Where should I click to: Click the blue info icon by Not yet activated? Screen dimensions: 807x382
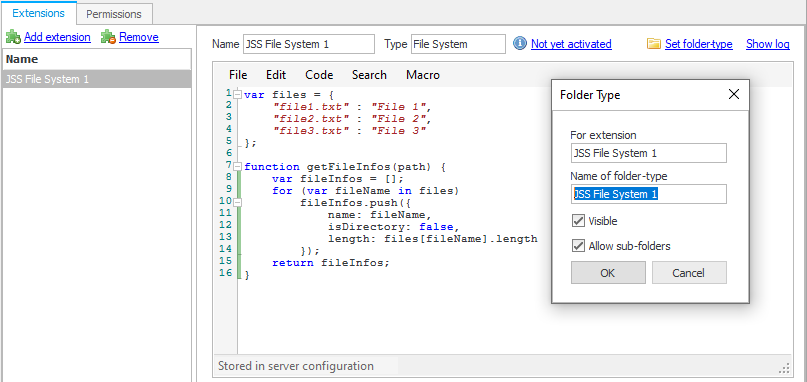coord(520,44)
